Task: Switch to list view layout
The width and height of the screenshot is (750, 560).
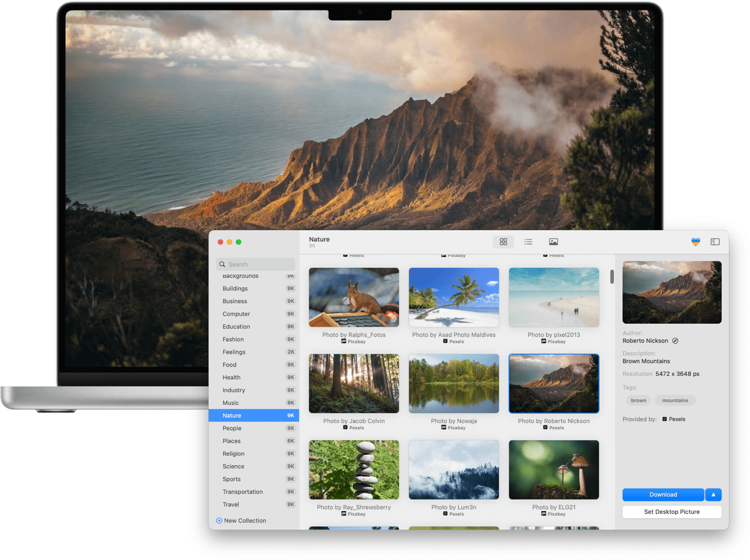Action: tap(528, 242)
